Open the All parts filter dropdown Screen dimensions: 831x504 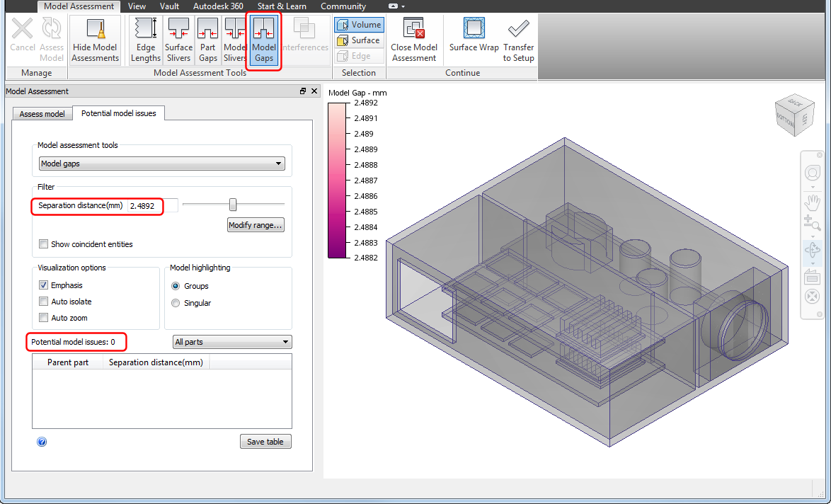(232, 342)
